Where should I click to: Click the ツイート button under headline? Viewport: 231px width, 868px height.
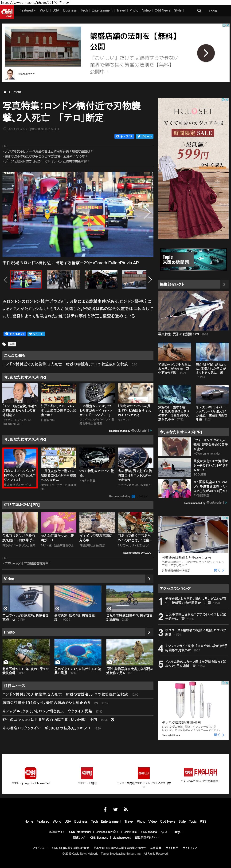pyautogui.click(x=145, y=136)
